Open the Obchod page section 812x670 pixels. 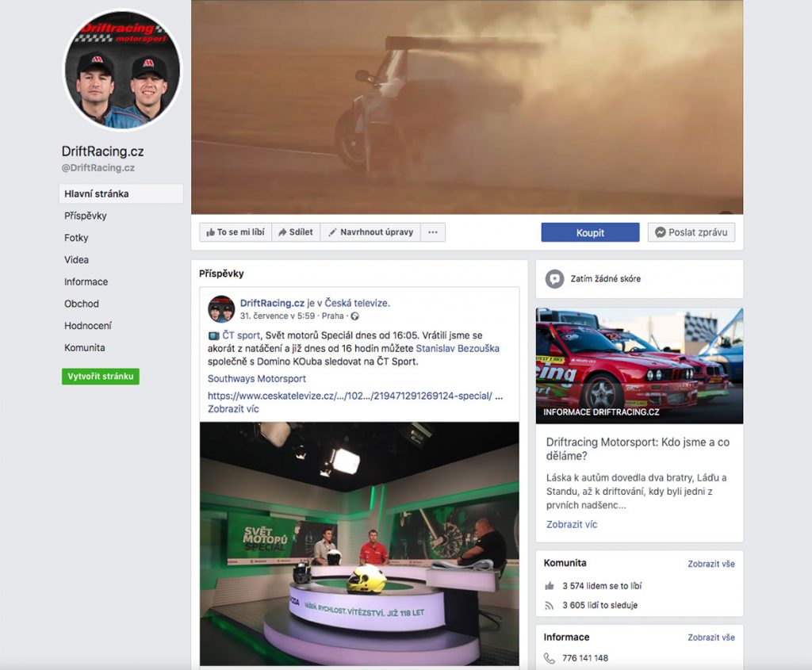pos(82,304)
